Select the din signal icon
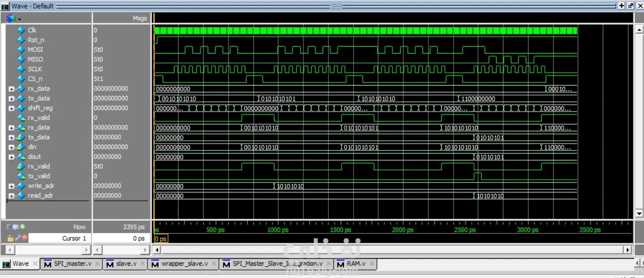644x278 pixels. pos(21,147)
